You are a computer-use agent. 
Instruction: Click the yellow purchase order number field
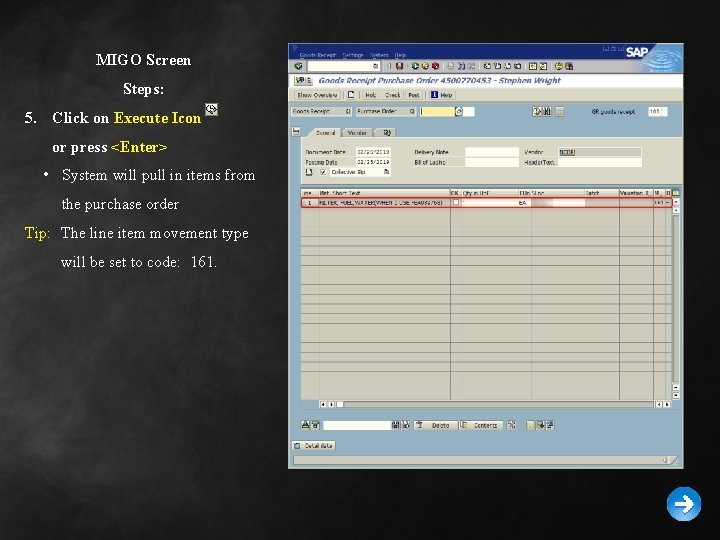tap(437, 112)
